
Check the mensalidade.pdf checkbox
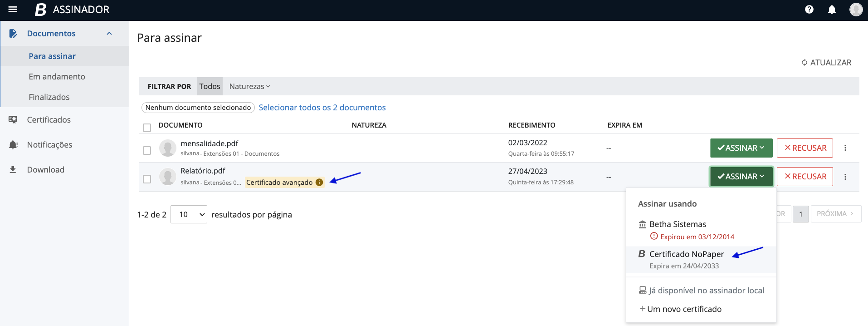147,150
